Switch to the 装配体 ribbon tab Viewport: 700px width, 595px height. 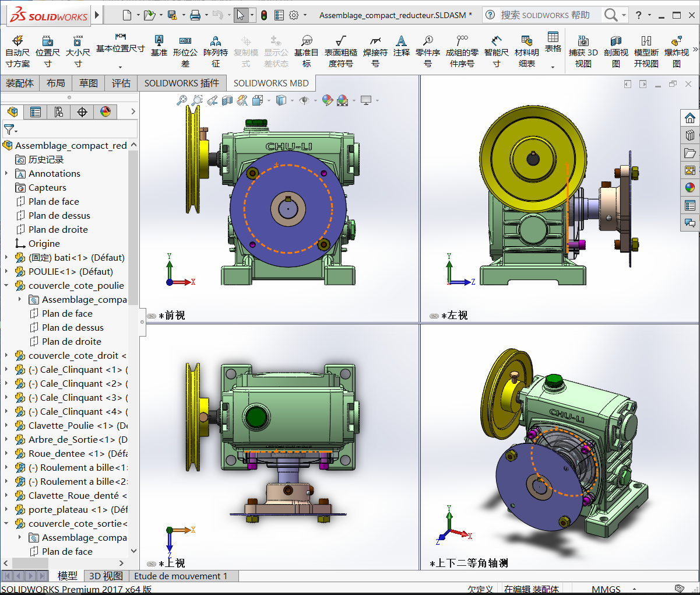(20, 83)
